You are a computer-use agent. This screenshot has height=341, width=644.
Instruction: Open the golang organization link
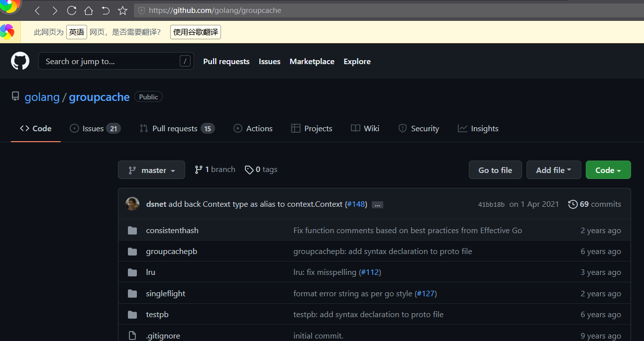pyautogui.click(x=42, y=97)
